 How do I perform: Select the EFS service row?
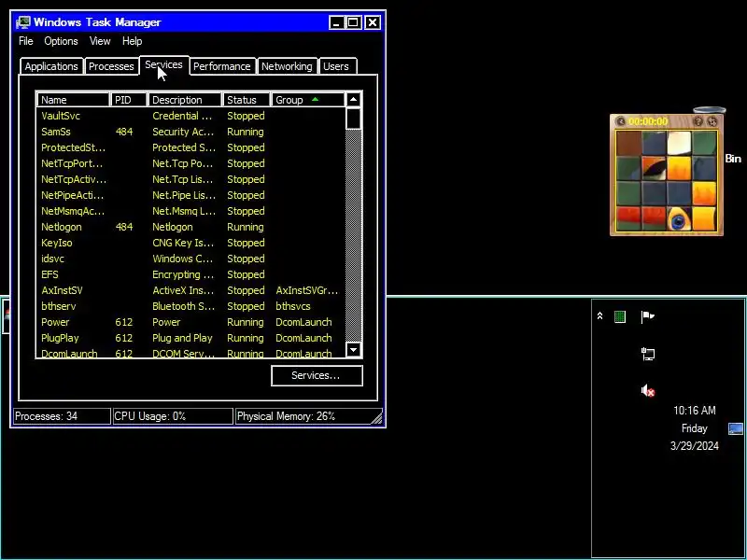point(190,274)
